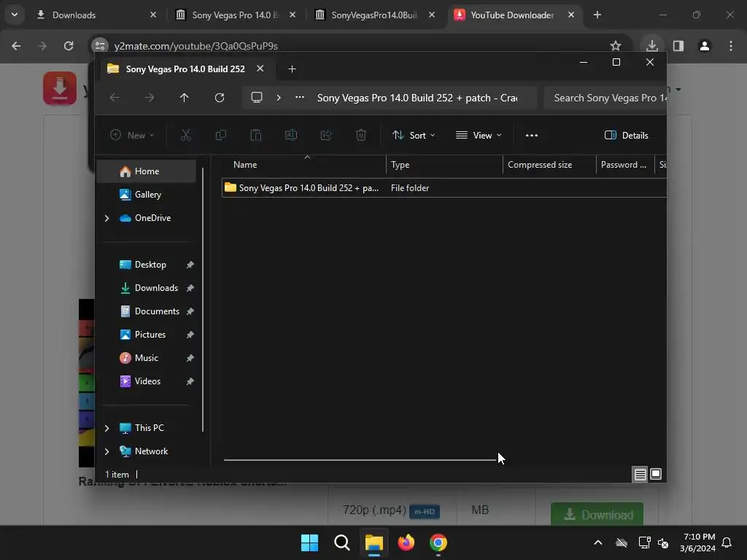This screenshot has height=560, width=747.
Task: Click the Share icon in Explorer toolbar
Action: 326,135
